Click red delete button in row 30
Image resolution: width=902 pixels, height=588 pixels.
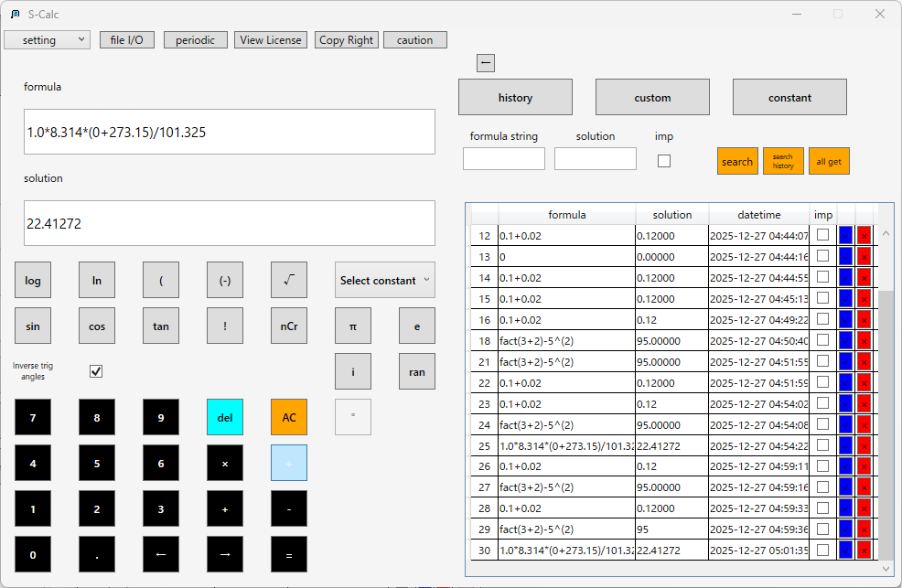click(864, 551)
